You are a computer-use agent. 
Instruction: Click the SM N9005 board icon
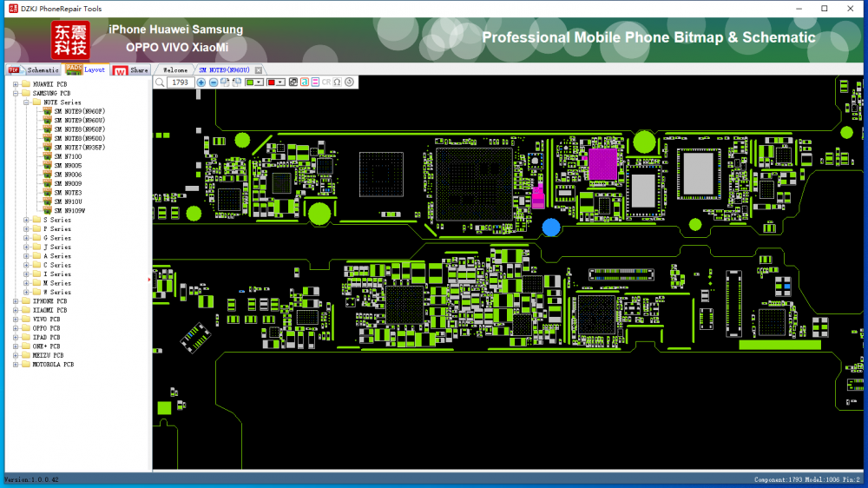click(x=48, y=166)
